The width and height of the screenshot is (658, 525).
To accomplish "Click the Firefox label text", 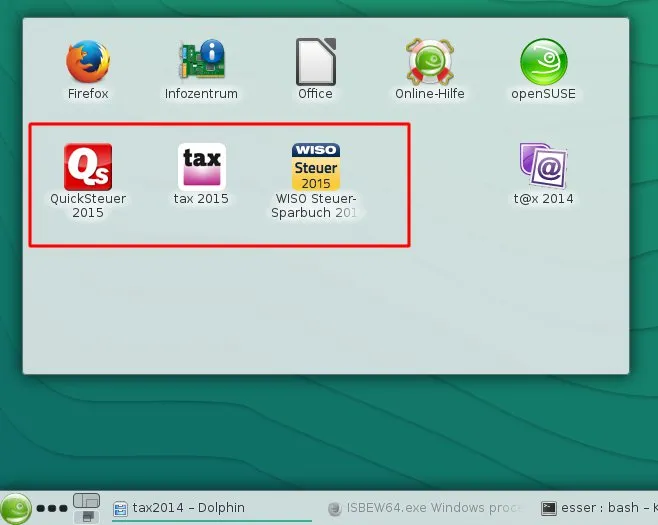I will coord(88,94).
